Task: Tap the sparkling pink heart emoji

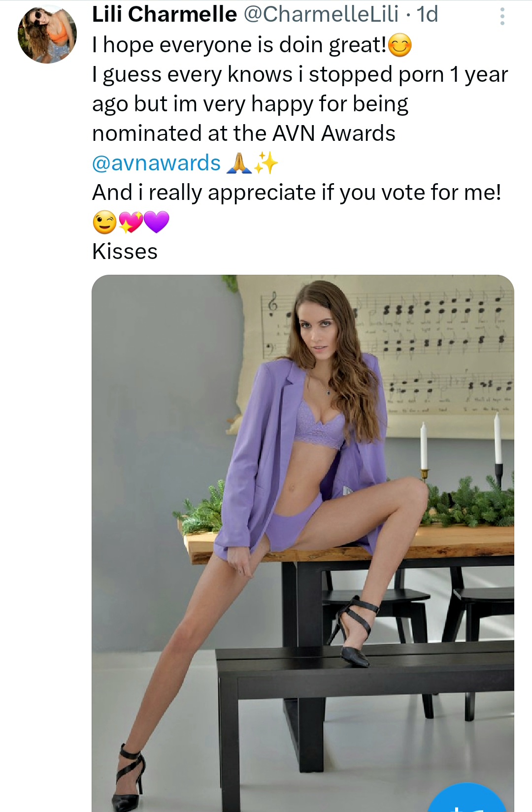Action: click(x=131, y=222)
